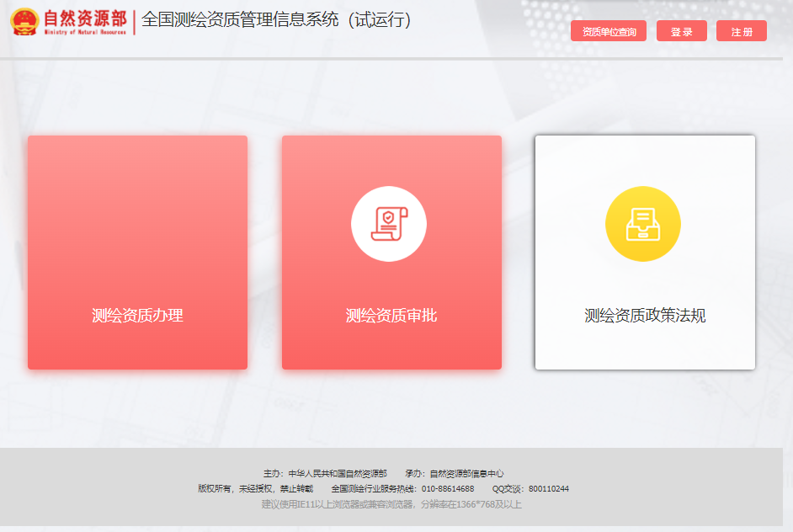Click the red vertical divider beside the logo
793x532 pixels.
[134, 22]
